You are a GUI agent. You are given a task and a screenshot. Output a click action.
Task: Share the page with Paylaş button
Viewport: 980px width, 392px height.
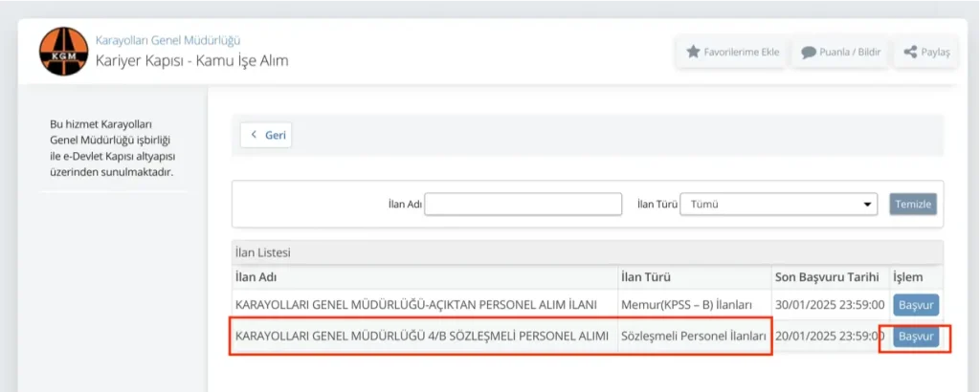coord(926,52)
